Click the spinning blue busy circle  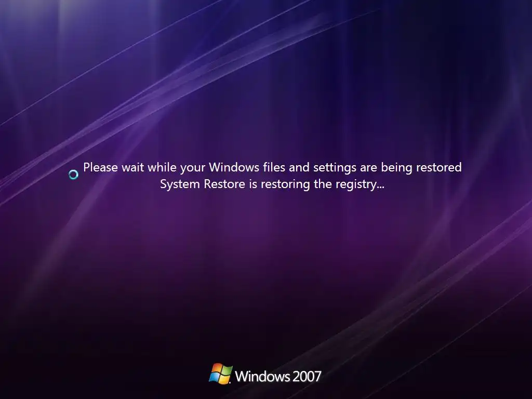point(73,175)
